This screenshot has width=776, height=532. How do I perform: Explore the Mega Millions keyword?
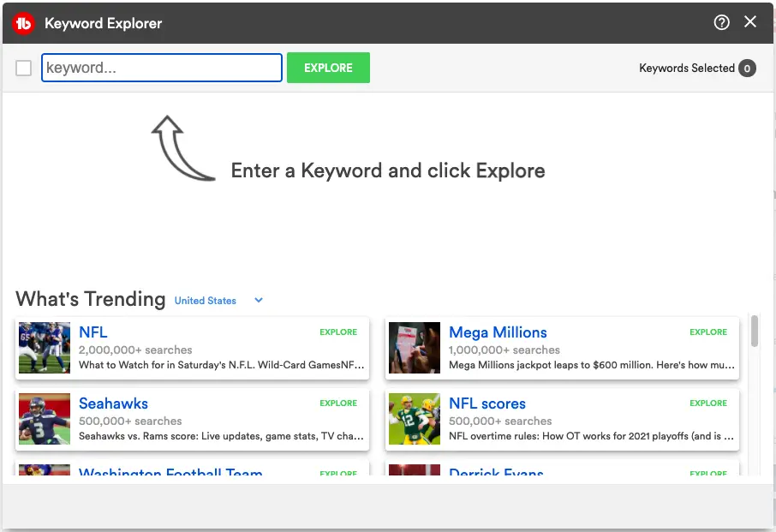coord(708,332)
